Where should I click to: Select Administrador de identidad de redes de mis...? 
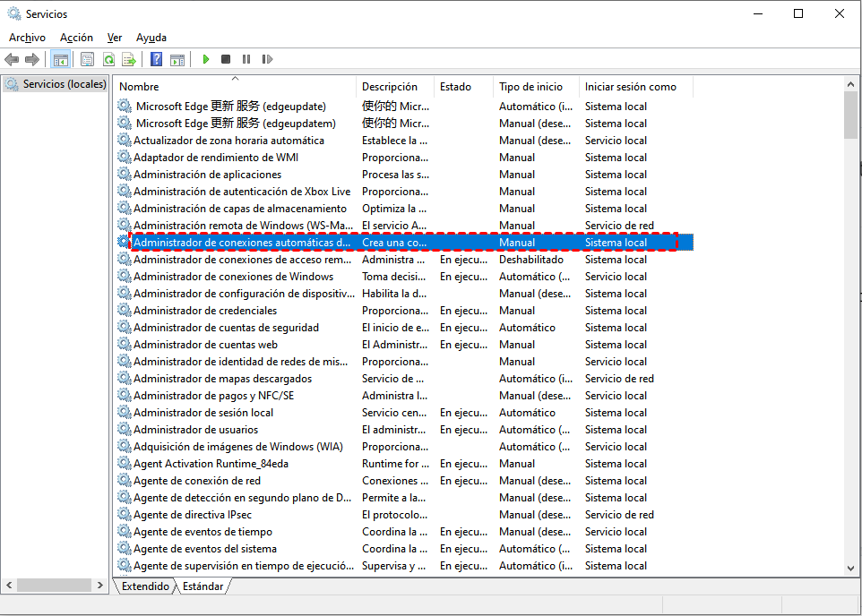(x=405, y=362)
